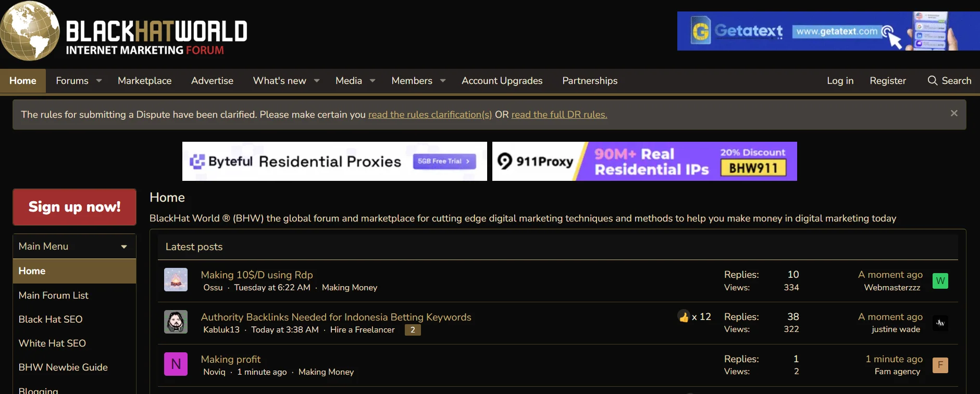Open Webmasterzzz's green W avatar

point(940,281)
